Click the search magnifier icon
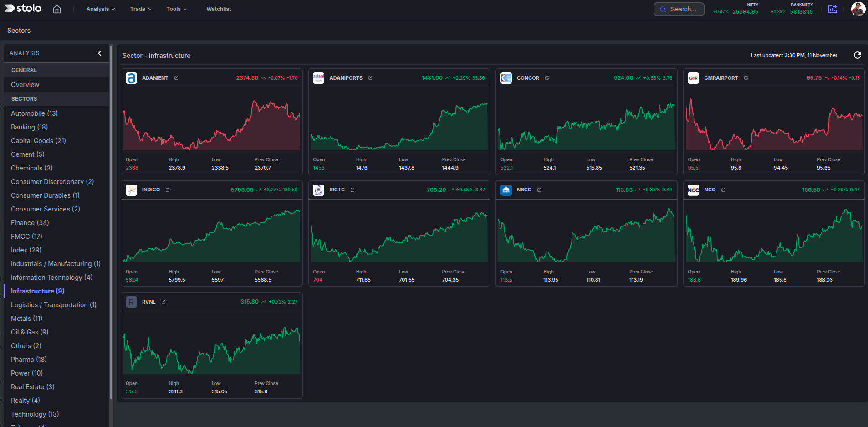Screen dimensions: 868x427 663,9
